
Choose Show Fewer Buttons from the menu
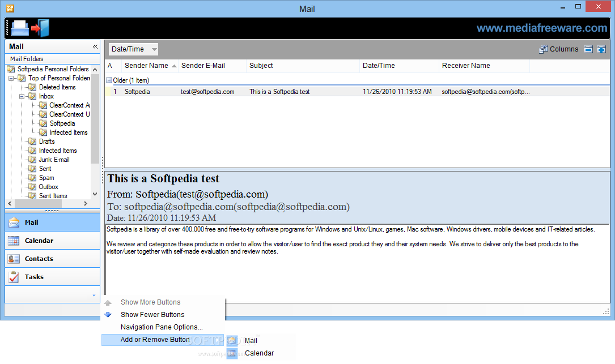tap(163, 315)
